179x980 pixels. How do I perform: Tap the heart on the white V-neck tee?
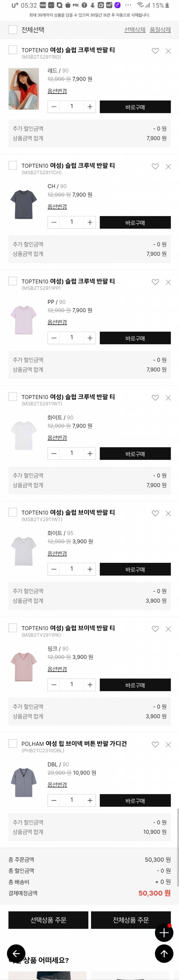156,512
